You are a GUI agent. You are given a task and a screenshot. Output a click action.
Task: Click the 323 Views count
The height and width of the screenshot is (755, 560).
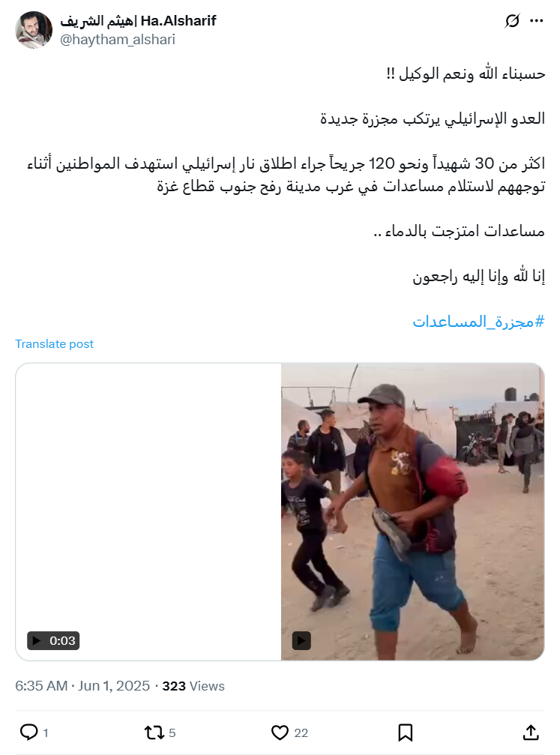click(193, 686)
